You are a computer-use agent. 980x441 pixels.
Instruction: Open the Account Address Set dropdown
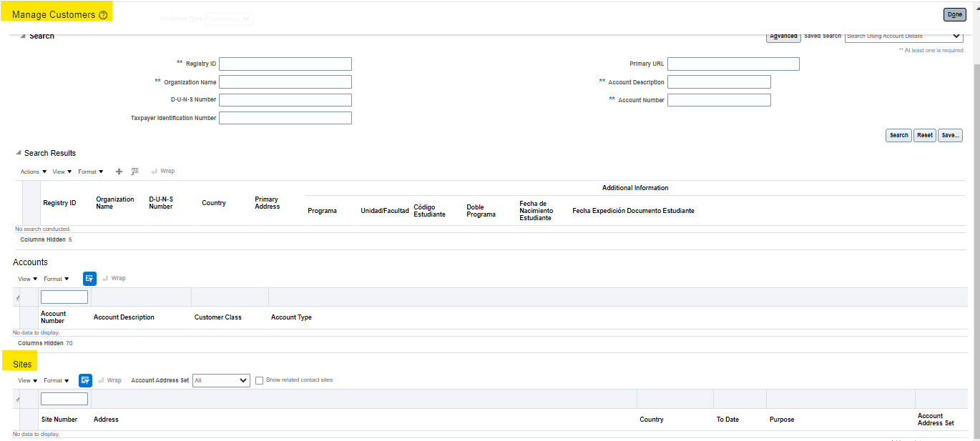[x=221, y=381]
